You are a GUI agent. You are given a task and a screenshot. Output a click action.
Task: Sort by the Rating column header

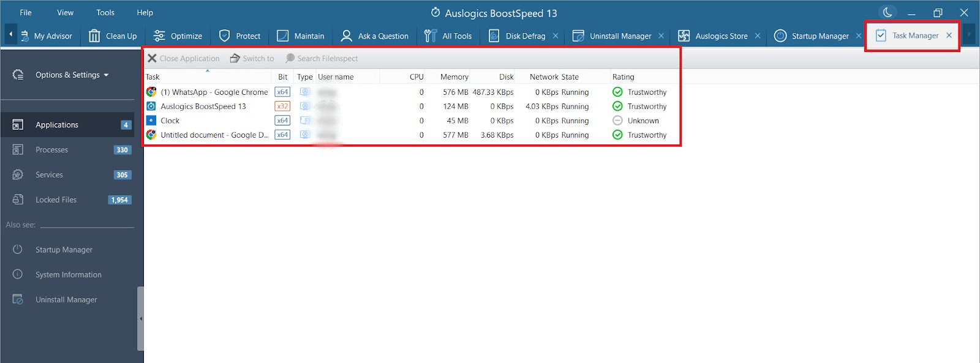point(623,77)
